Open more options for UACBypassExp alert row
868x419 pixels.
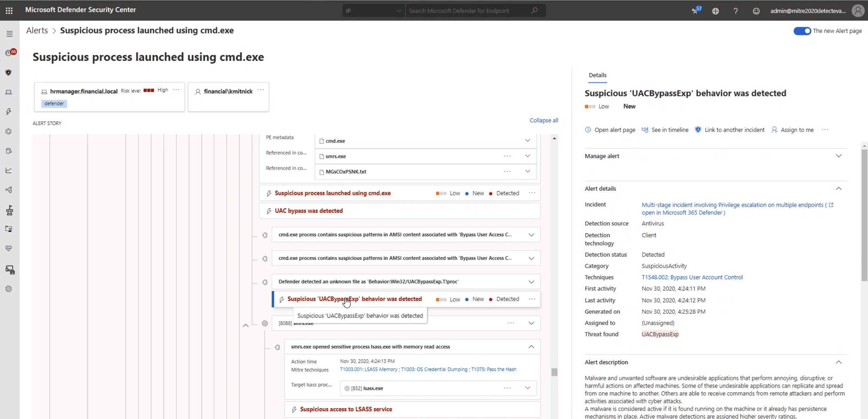[532, 299]
